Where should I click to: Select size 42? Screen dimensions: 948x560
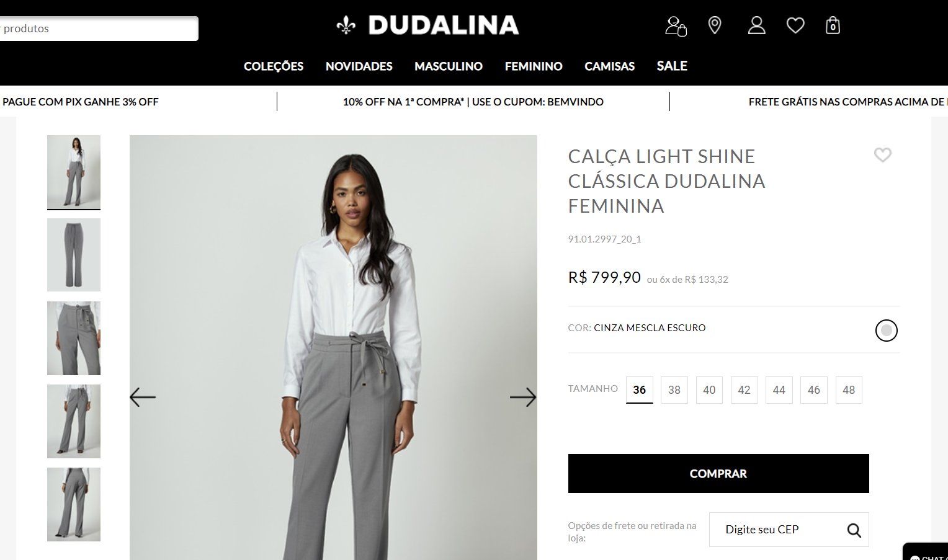click(x=744, y=390)
